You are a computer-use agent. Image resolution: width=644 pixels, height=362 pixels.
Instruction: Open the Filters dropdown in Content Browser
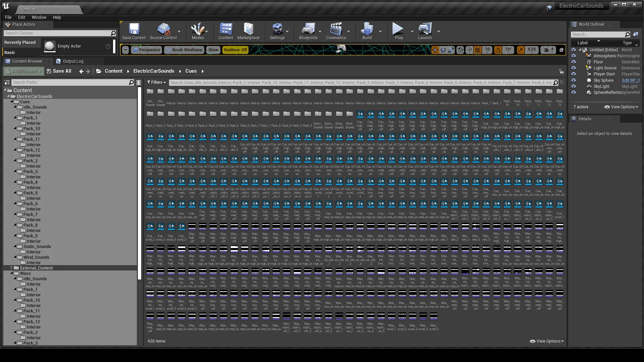pos(156,82)
